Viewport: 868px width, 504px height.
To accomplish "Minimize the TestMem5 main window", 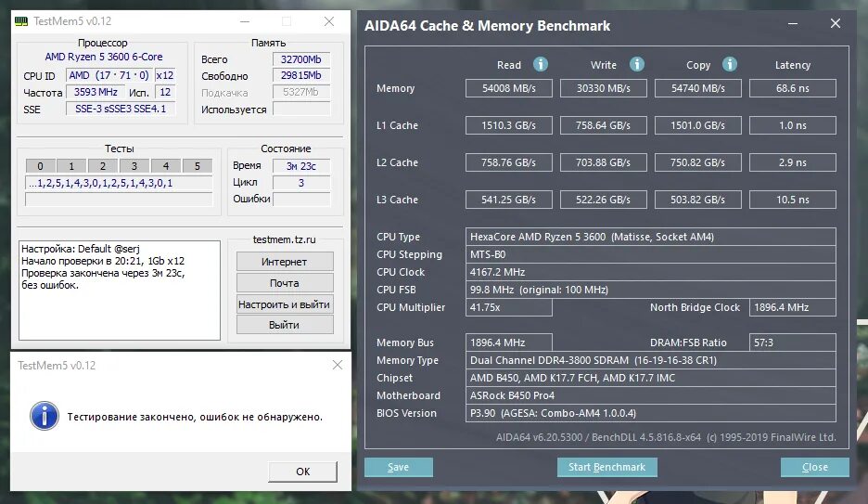I will (245, 21).
